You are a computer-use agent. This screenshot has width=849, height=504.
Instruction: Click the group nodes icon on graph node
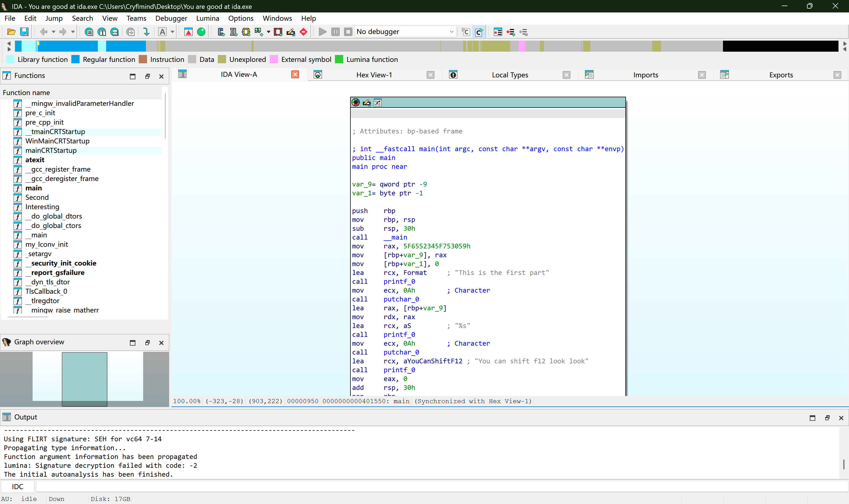[378, 102]
